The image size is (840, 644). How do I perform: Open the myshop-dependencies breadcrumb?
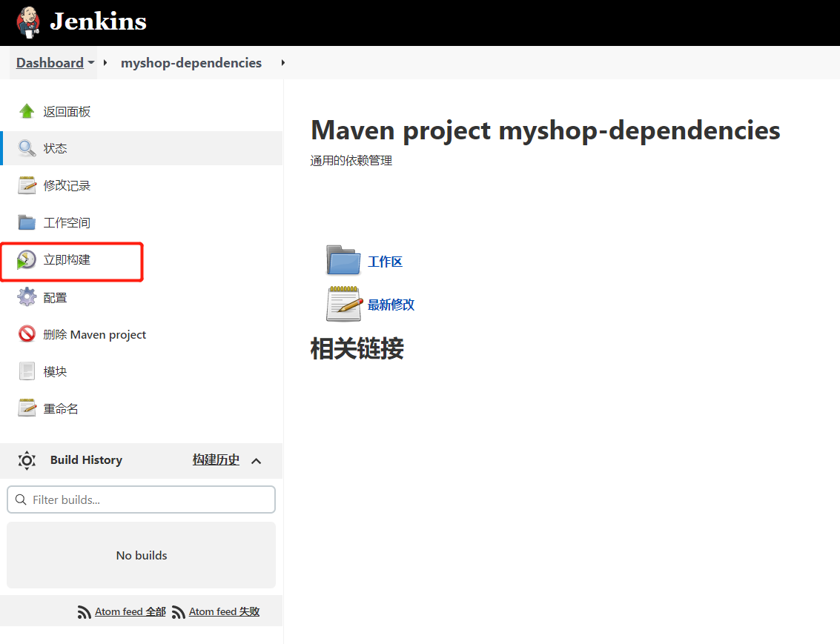click(x=191, y=63)
